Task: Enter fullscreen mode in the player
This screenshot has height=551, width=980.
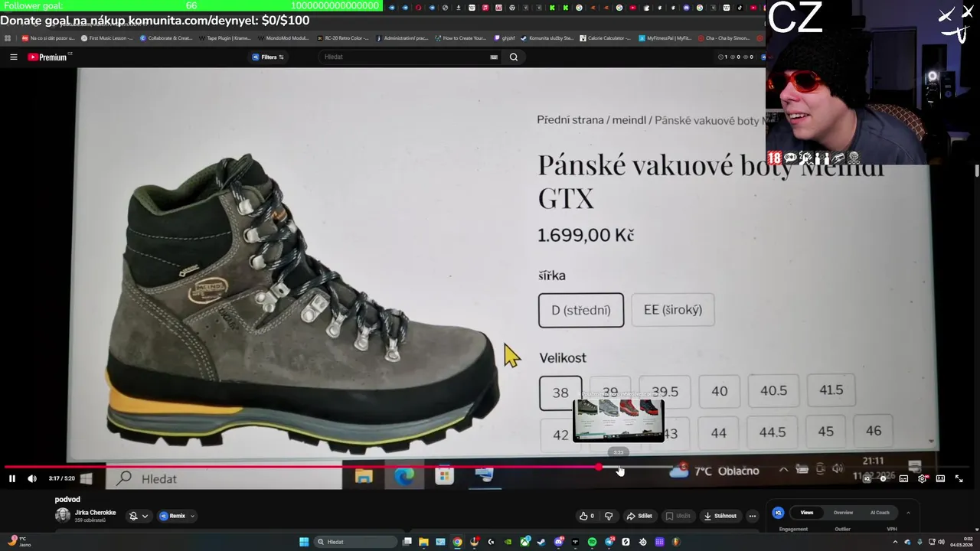Action: [959, 478]
